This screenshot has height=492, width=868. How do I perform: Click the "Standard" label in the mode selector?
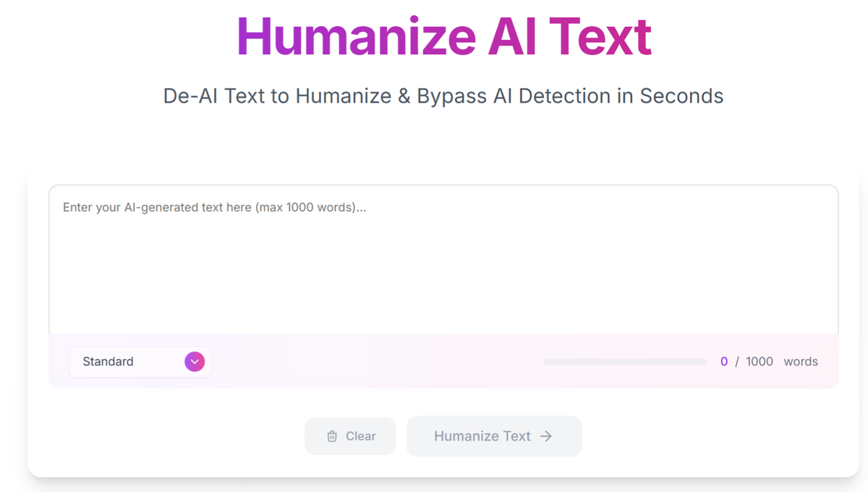pos(108,362)
